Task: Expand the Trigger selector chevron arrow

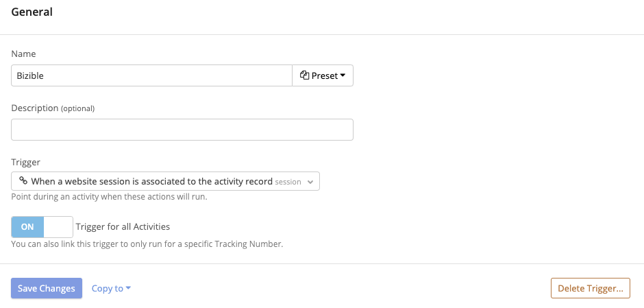Action: point(310,182)
